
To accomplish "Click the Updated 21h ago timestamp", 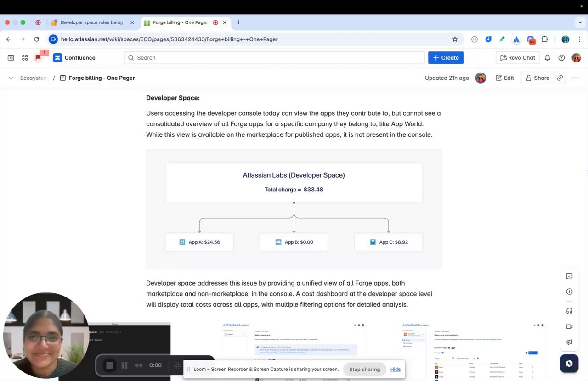I will click(x=447, y=78).
